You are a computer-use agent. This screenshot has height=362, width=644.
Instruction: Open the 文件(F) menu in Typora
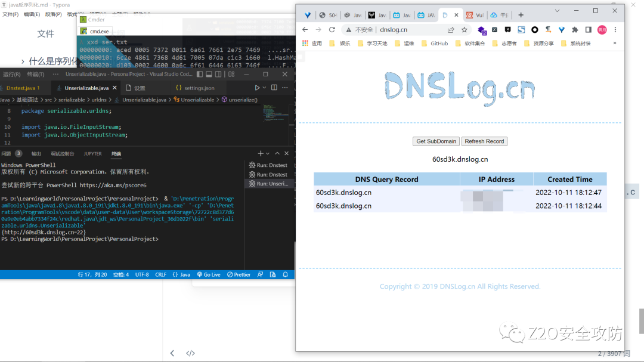[x=10, y=14]
